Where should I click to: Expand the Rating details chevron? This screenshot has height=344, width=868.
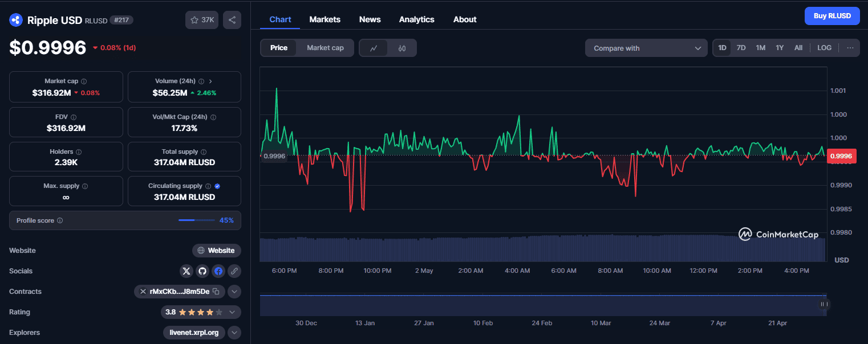click(x=232, y=312)
